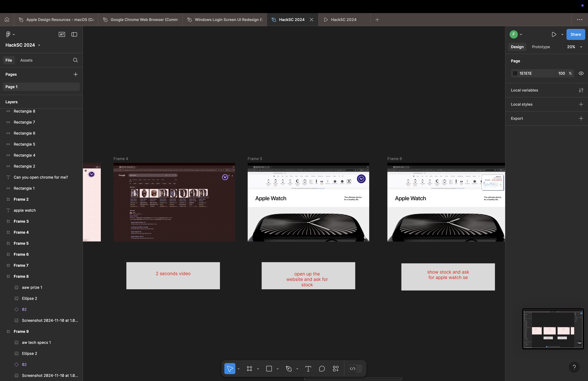588x381 pixels.
Task: Open the zoom level 20% dropdown
Action: click(x=574, y=47)
